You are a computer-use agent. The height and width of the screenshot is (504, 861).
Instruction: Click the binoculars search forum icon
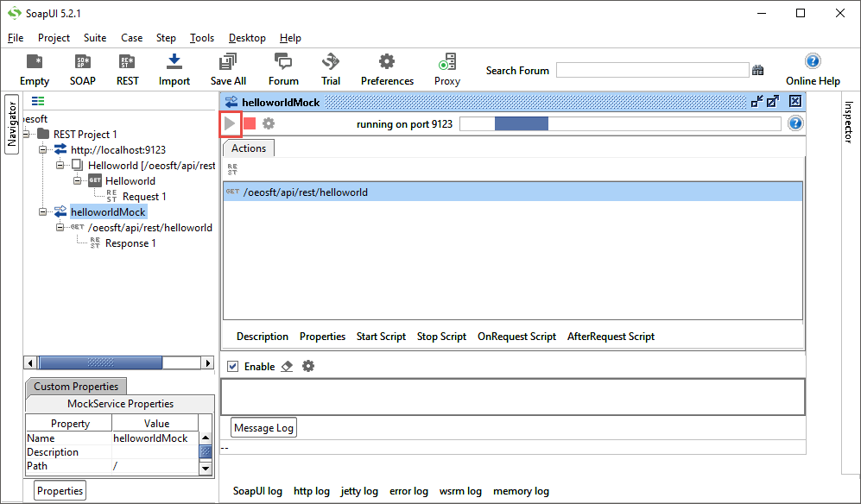757,70
